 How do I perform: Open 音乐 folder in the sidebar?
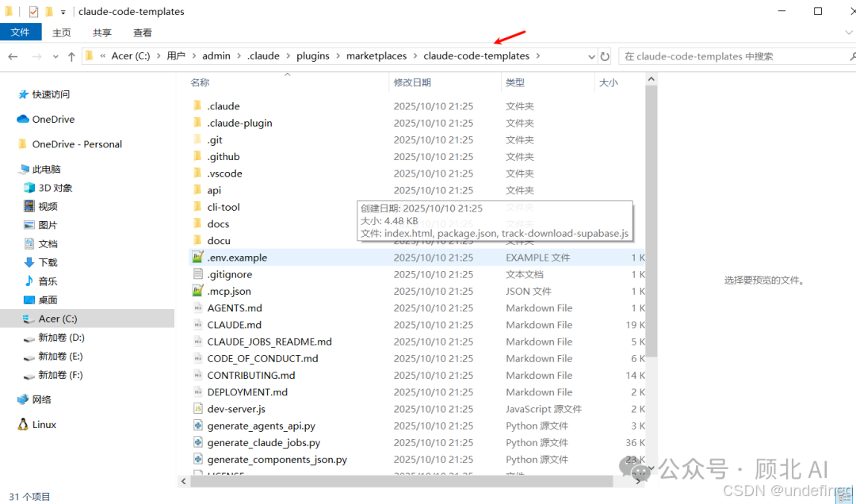(x=41, y=281)
